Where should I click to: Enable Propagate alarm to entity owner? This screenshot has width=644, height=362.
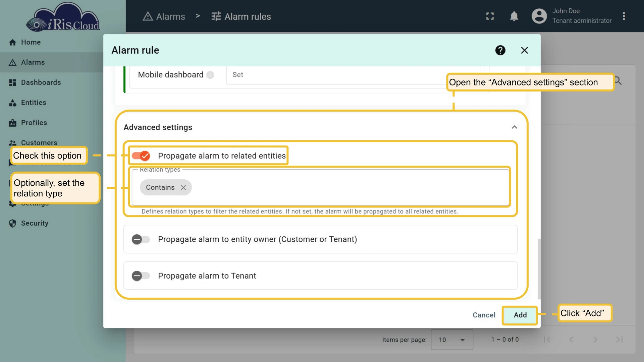tap(141, 239)
